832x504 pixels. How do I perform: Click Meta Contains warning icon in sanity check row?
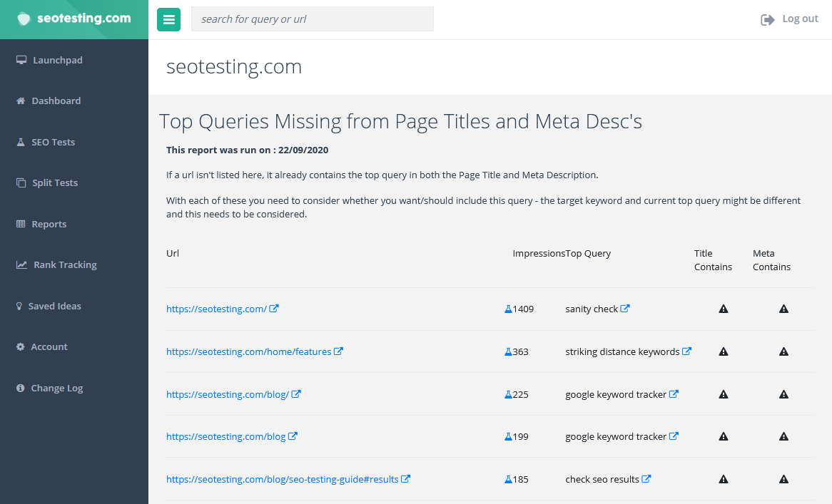pos(783,309)
